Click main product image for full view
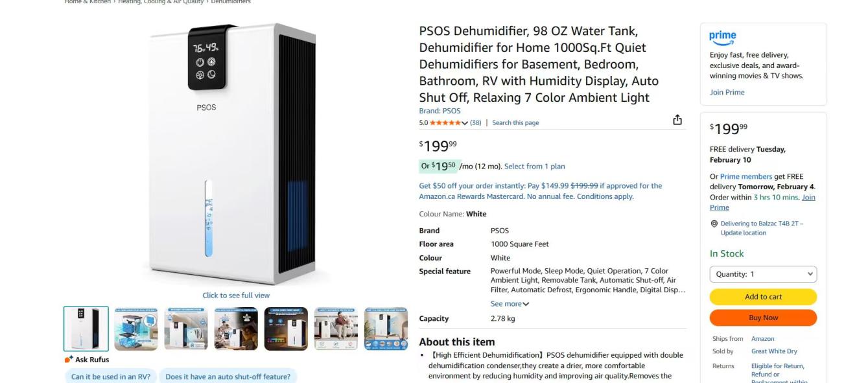Image resolution: width=868 pixels, height=383 pixels. click(236, 156)
